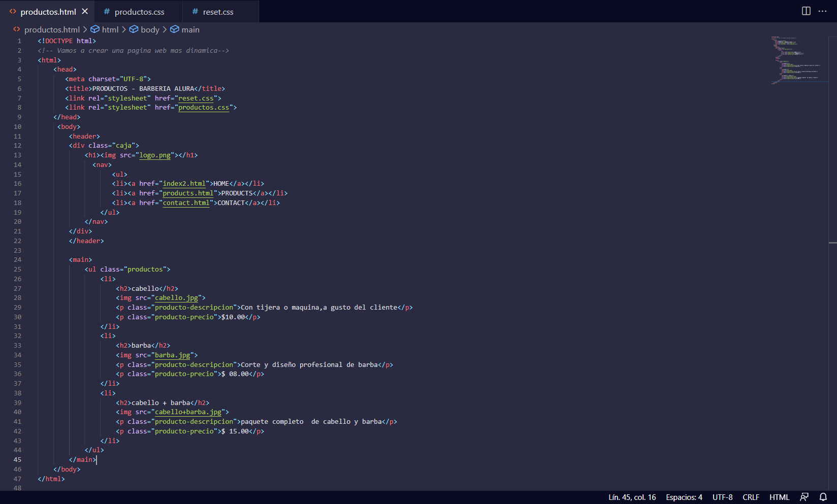The image size is (837, 504).
Task: Follow the products.html link
Action: pyautogui.click(x=188, y=193)
